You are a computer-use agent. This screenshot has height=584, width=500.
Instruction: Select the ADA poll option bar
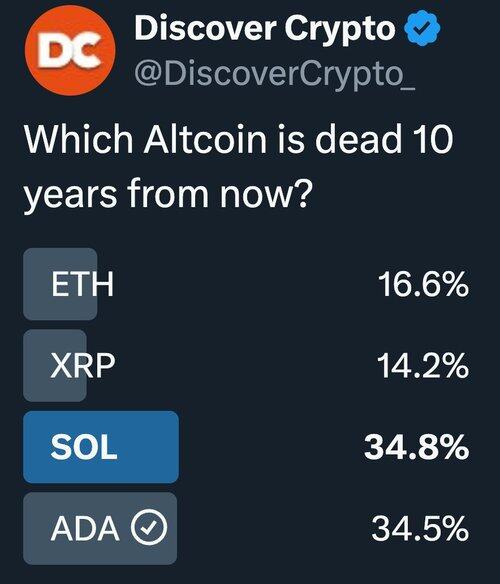pyautogui.click(x=100, y=528)
